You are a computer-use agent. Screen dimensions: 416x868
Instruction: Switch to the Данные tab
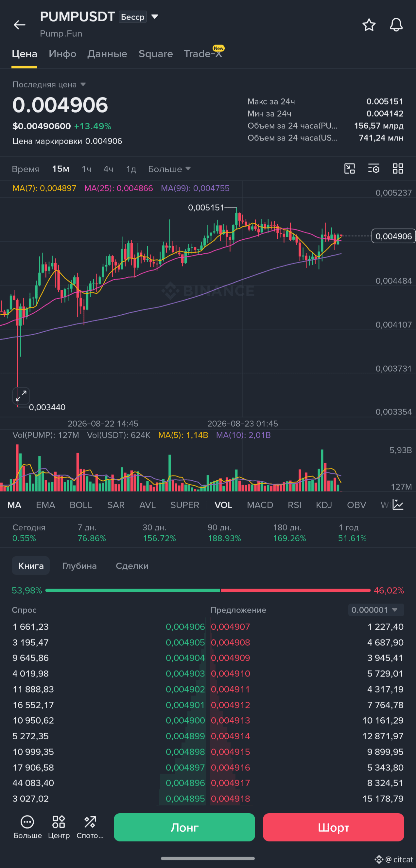[107, 54]
